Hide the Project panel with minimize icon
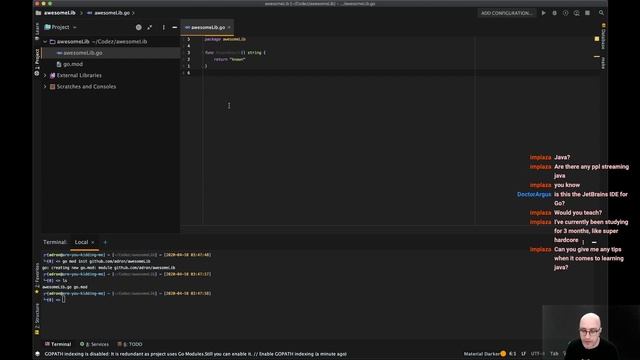Image resolution: width=640 pixels, height=360 pixels. [175, 27]
